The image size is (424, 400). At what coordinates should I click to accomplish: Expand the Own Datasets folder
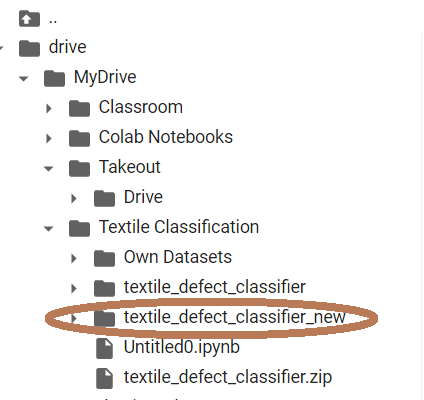(74, 258)
